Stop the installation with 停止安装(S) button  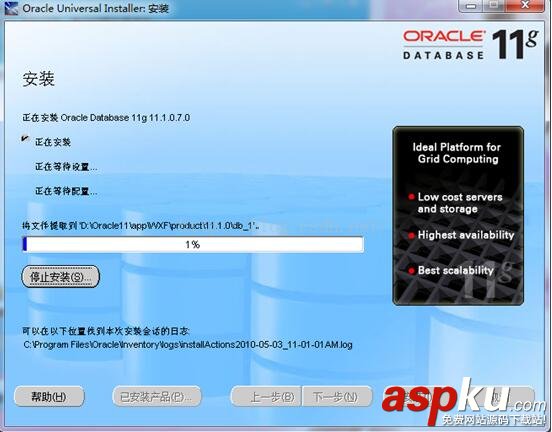[x=61, y=277]
